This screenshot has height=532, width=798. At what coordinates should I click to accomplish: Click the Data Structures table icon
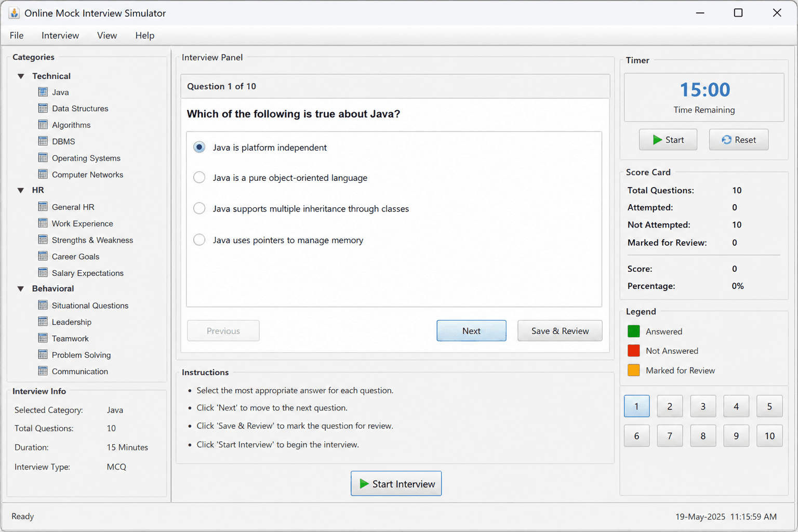pyautogui.click(x=43, y=108)
